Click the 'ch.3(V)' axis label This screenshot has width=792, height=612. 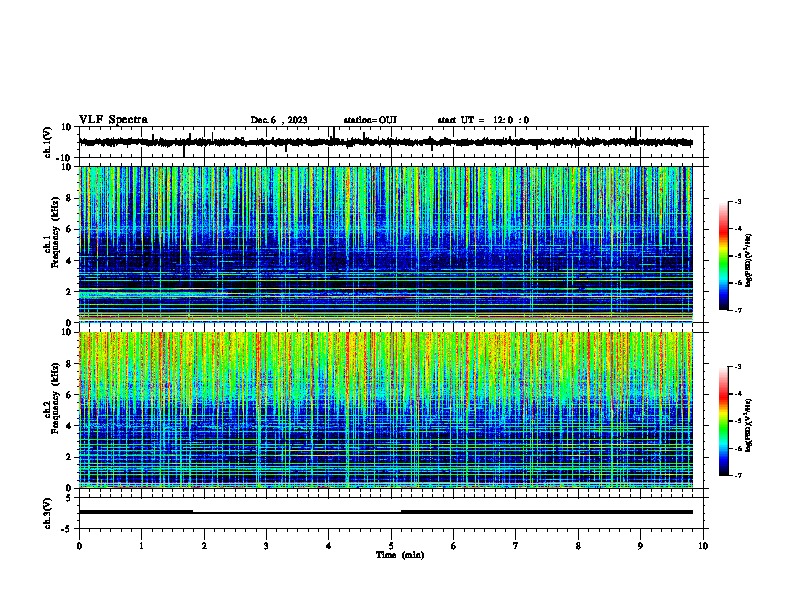[x=48, y=513]
